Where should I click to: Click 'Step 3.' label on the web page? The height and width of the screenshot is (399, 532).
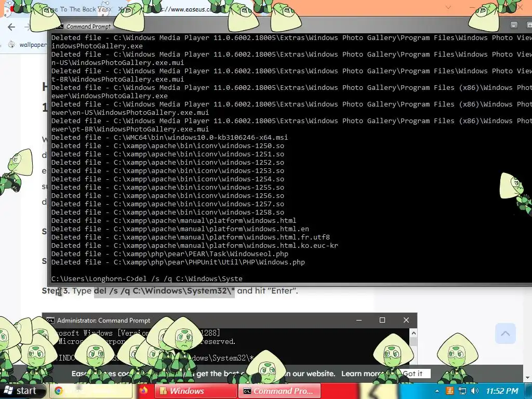point(56,291)
